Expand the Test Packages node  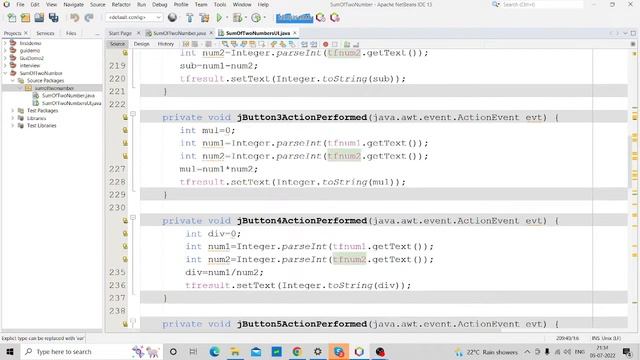click(x=13, y=111)
